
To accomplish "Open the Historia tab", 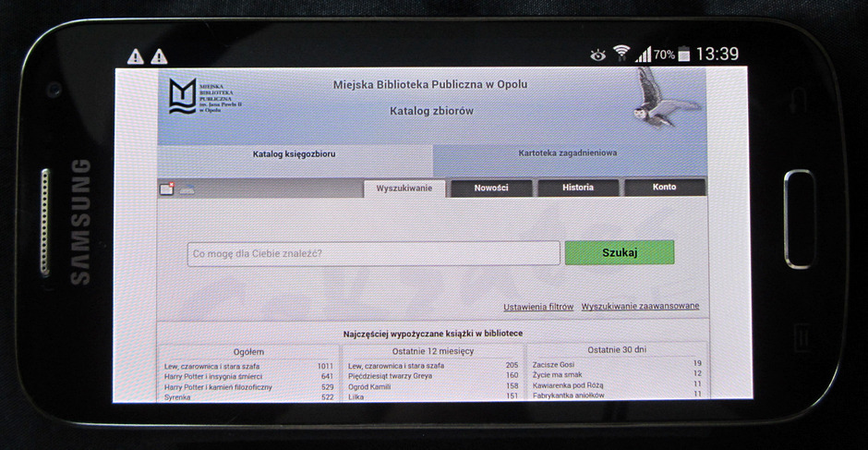I will pos(578,188).
